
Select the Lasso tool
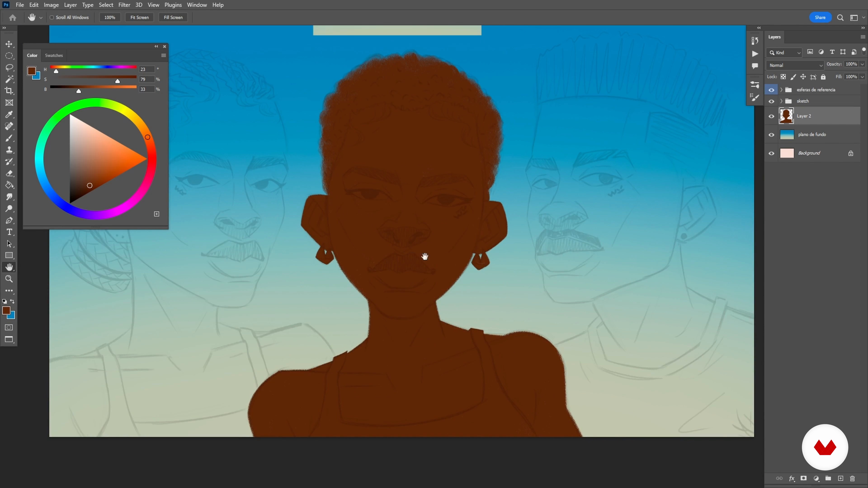(9, 67)
